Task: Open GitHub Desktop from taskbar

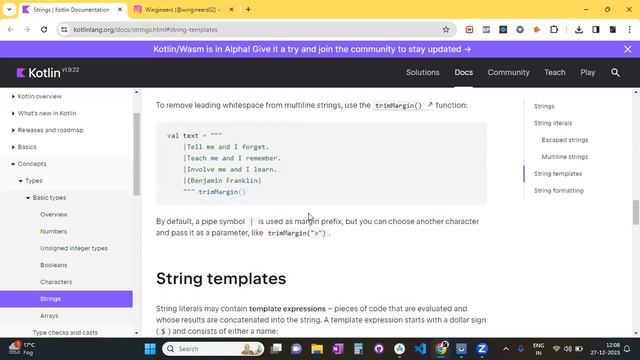Action: [x=379, y=349]
